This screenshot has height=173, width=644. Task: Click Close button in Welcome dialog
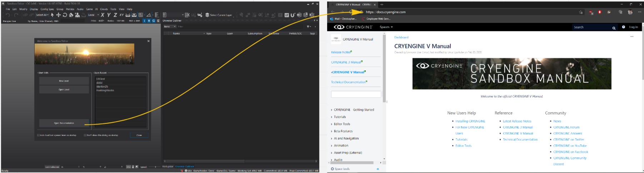(x=139, y=135)
